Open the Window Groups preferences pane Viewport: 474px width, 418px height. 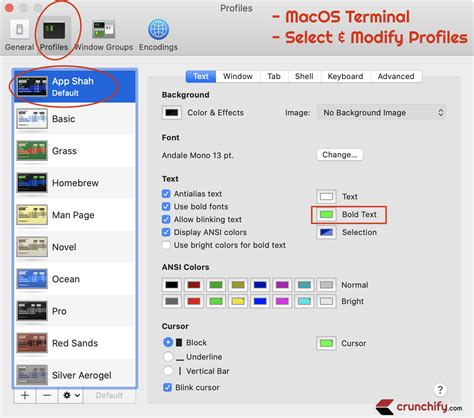click(x=104, y=35)
